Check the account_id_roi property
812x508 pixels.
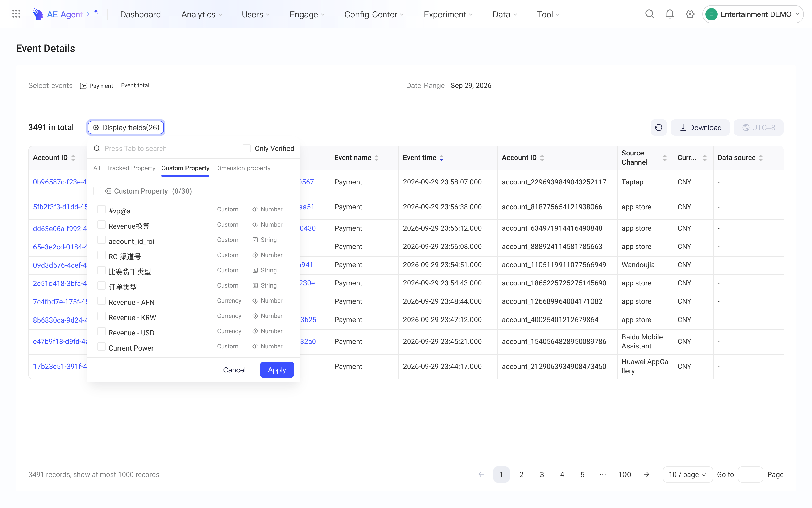101,240
